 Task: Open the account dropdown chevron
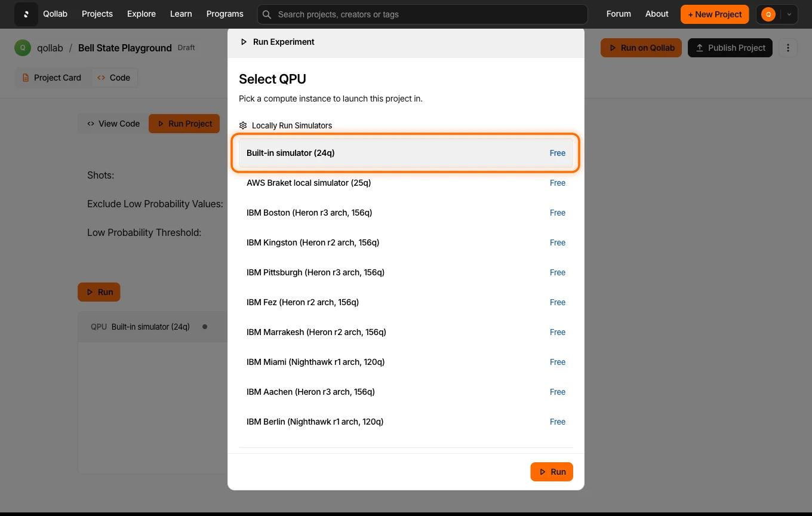coord(789,14)
